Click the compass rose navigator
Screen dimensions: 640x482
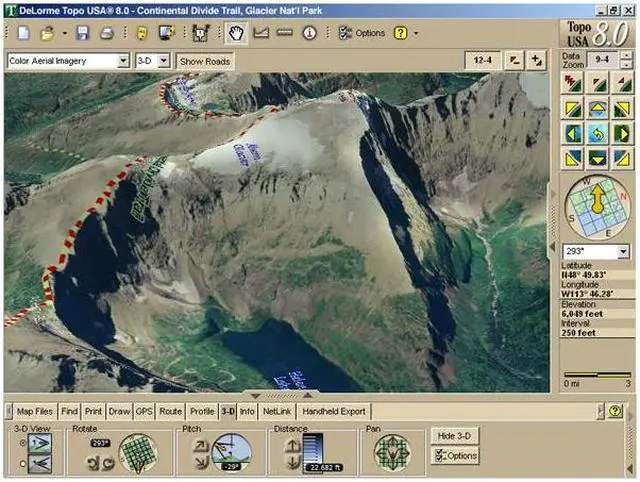[x=597, y=207]
